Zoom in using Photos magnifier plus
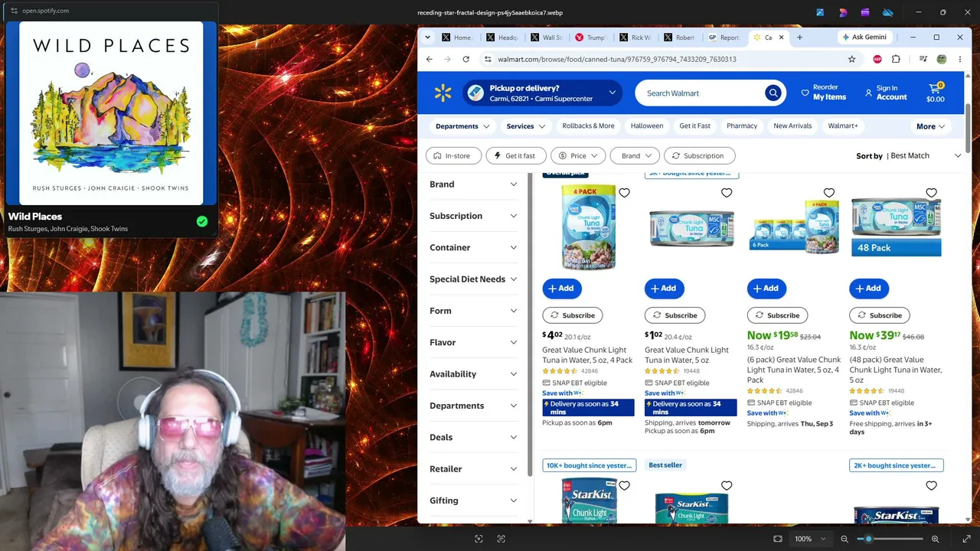This screenshot has width=980, height=551. click(935, 539)
